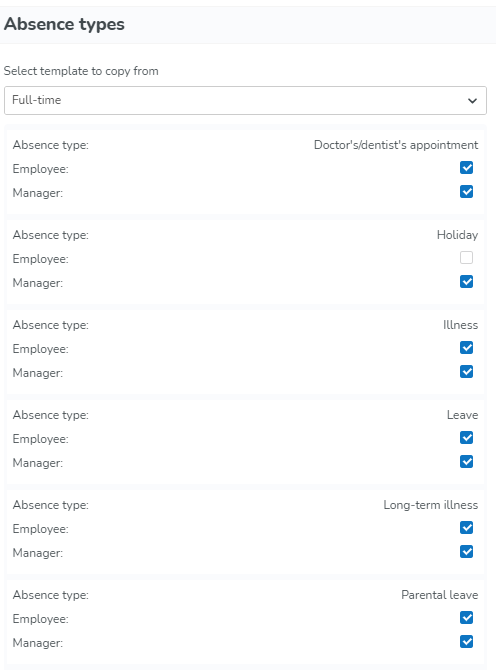Uncheck Employee checkbox for Parental leave
The image size is (496, 670).
(467, 617)
